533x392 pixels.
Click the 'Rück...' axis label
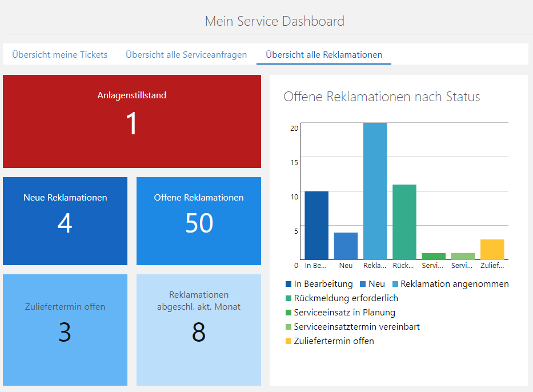(x=403, y=266)
